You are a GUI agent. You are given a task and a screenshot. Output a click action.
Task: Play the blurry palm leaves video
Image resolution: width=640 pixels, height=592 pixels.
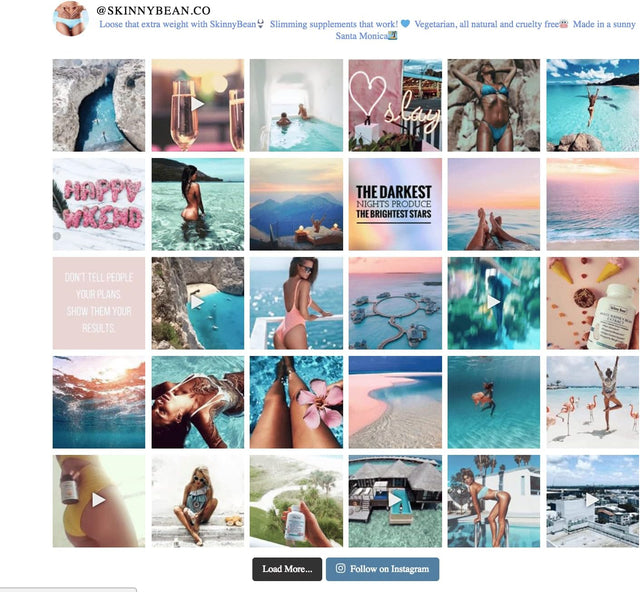click(x=494, y=302)
